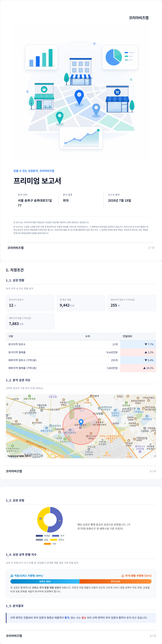Click the 분석지역 점포수 12개 summary card

click(x=30, y=303)
